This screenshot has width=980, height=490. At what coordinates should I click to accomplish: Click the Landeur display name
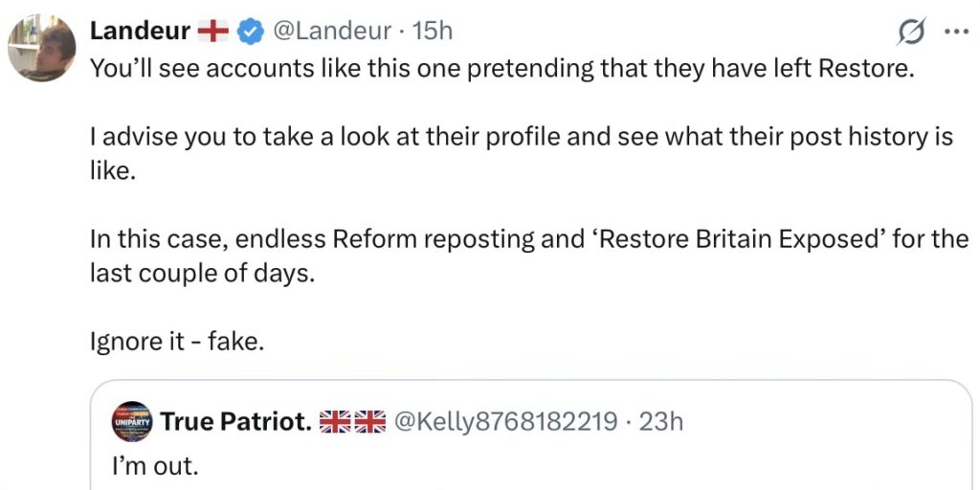point(139,32)
